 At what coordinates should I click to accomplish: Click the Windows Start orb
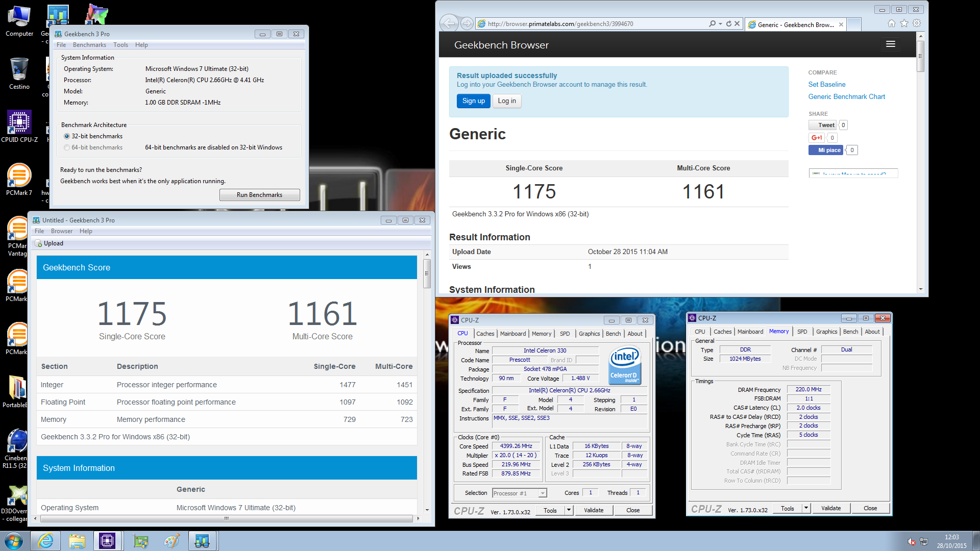pos(14,541)
